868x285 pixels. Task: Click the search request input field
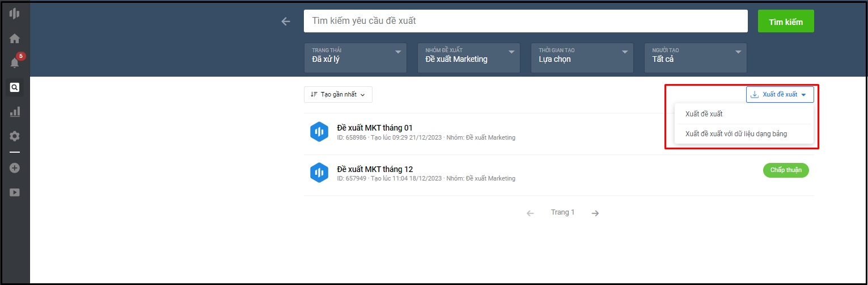click(x=526, y=21)
